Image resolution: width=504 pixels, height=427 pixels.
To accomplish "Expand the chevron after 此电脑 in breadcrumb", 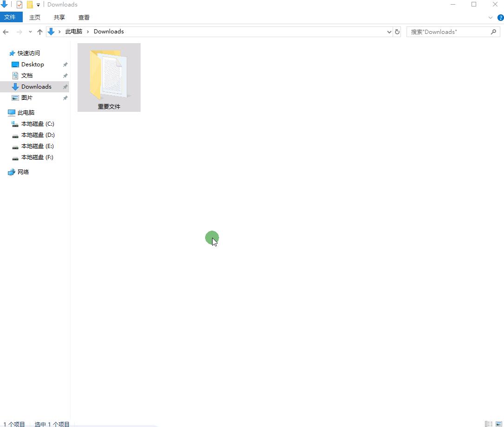I will (x=88, y=32).
